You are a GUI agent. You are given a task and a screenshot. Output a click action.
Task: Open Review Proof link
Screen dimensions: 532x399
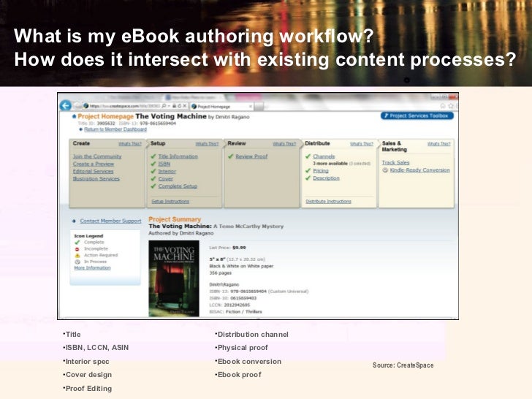251,156
